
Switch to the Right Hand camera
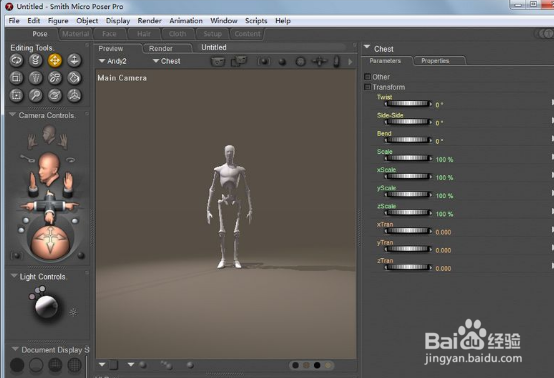(x=64, y=141)
